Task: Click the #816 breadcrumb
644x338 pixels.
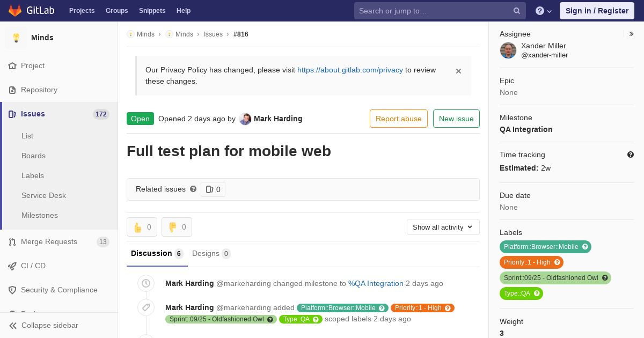Action: click(241, 34)
